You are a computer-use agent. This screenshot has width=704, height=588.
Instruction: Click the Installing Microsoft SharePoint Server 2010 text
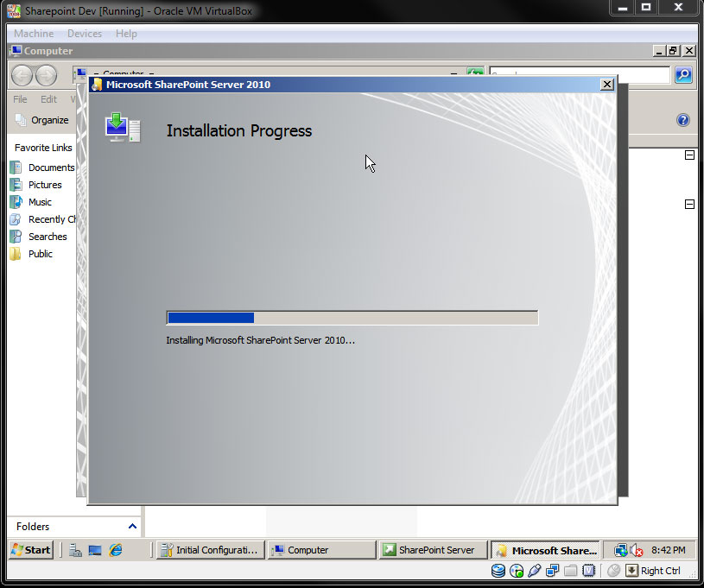point(260,341)
